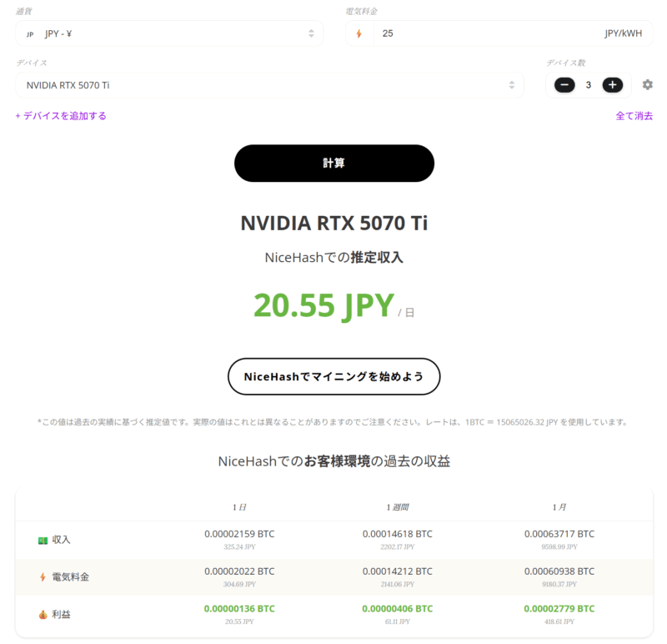Click the 全て消去 clear all link
Screen dimensions: 667x644
[634, 116]
